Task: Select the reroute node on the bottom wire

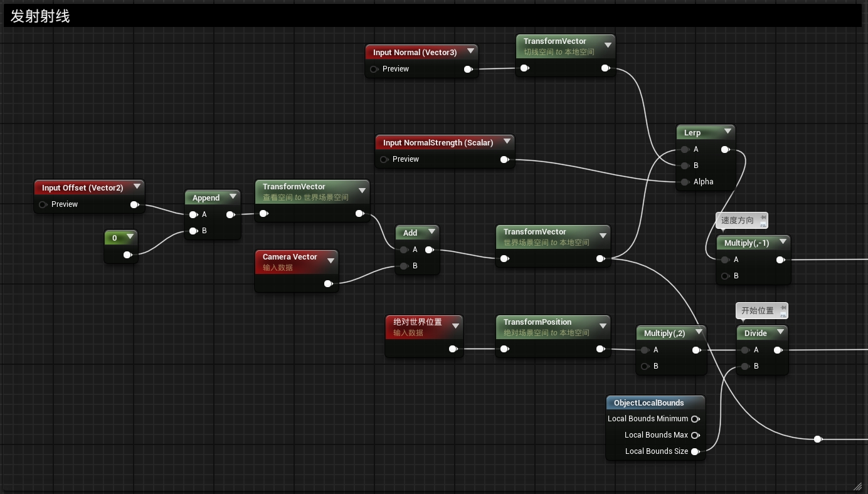Action: [817, 439]
